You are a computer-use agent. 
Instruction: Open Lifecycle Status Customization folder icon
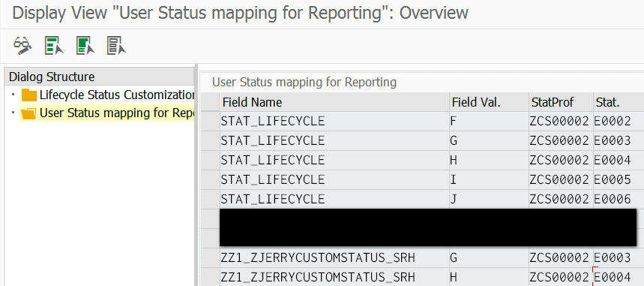click(29, 95)
